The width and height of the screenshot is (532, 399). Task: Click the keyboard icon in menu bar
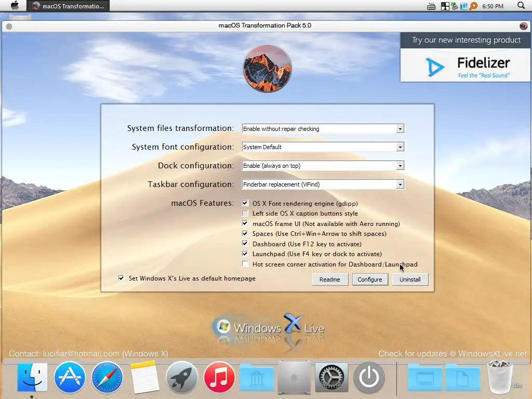click(431, 6)
